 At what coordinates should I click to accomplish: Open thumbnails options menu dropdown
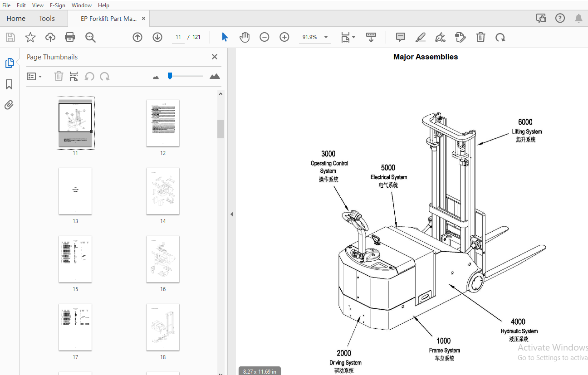click(x=34, y=76)
